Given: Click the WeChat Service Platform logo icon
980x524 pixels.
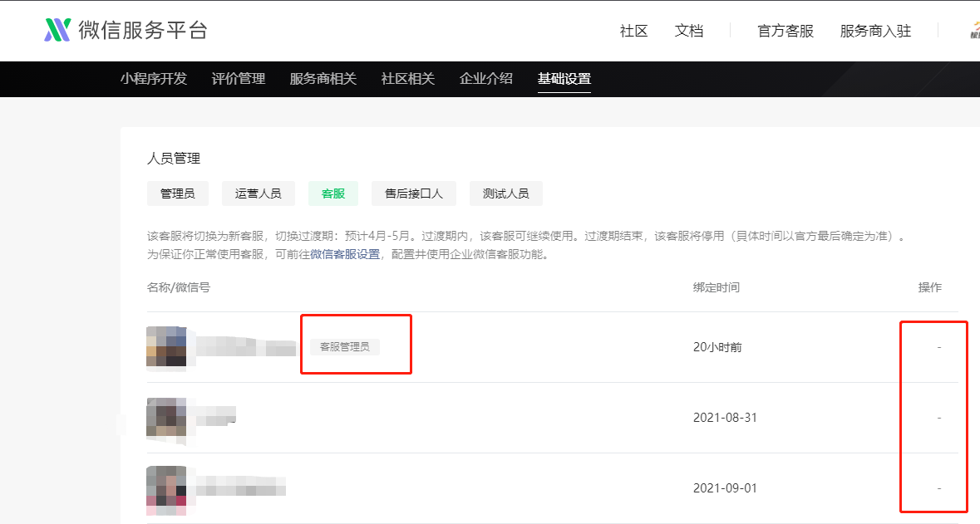Looking at the screenshot, I should [x=57, y=30].
